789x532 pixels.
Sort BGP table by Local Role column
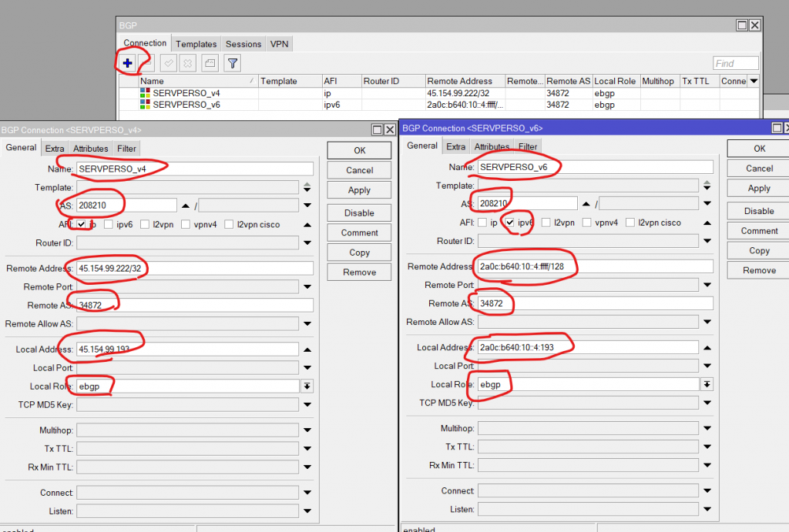point(616,81)
